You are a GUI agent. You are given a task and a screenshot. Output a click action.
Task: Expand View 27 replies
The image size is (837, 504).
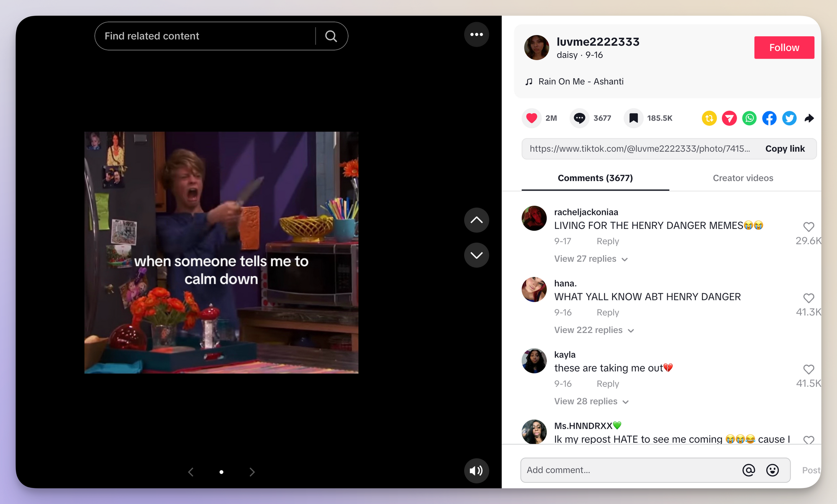click(x=591, y=259)
